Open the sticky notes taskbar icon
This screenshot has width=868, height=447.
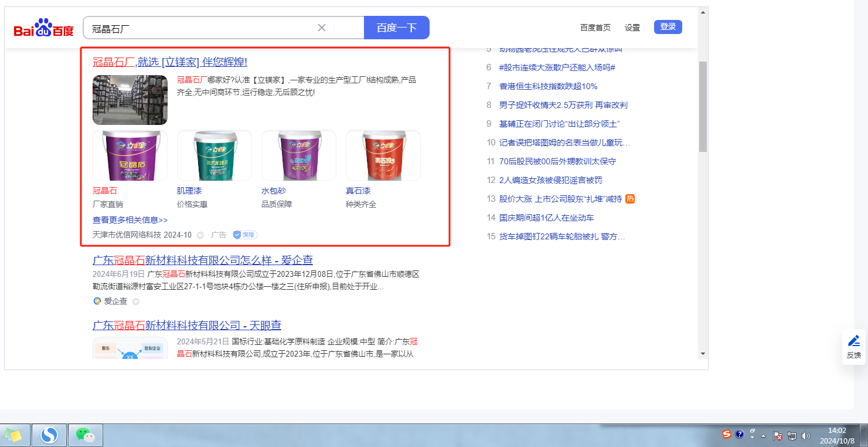13,435
